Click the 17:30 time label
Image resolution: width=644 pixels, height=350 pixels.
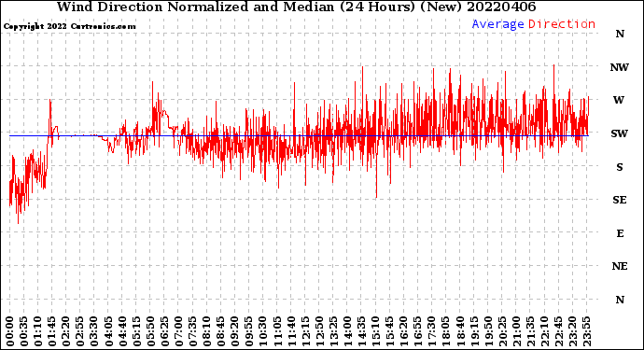pos(431,331)
